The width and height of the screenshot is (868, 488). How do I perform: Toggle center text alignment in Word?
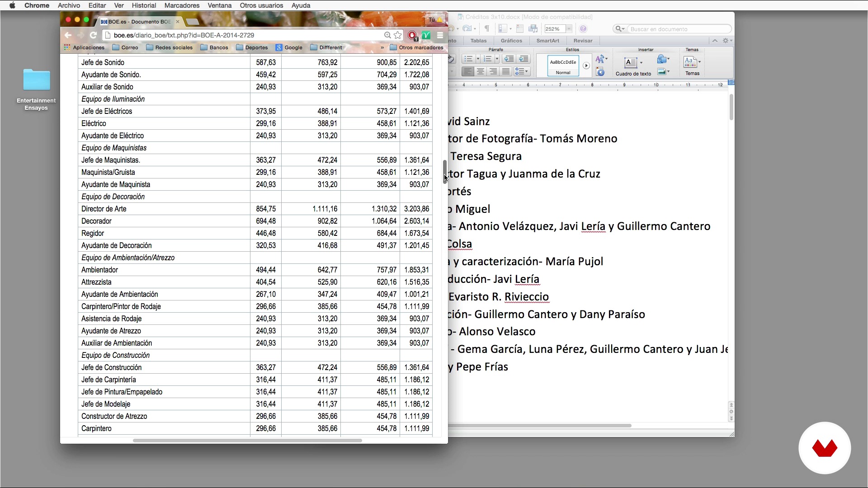(481, 71)
